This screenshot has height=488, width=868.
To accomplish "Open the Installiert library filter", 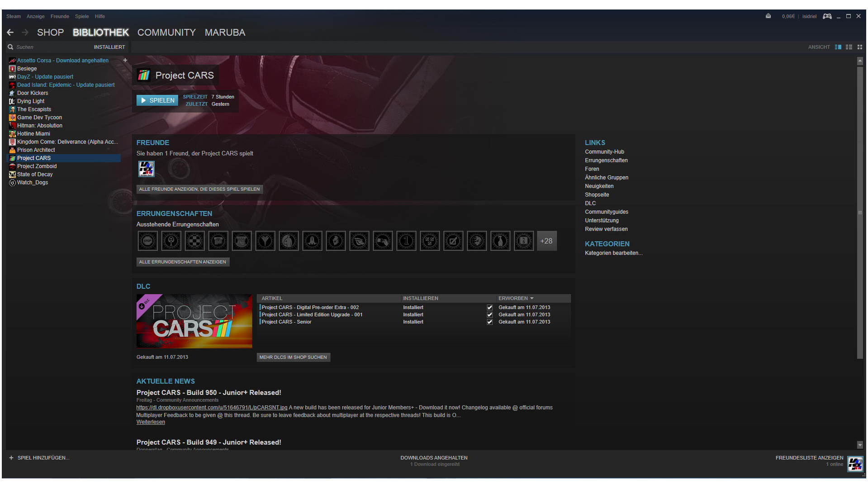I will click(x=109, y=47).
